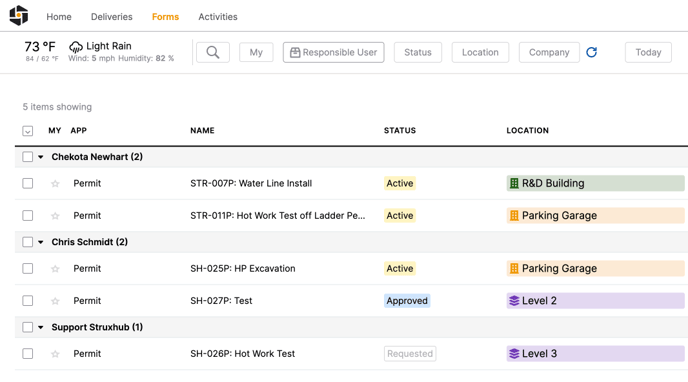Click the Today button

coord(648,52)
